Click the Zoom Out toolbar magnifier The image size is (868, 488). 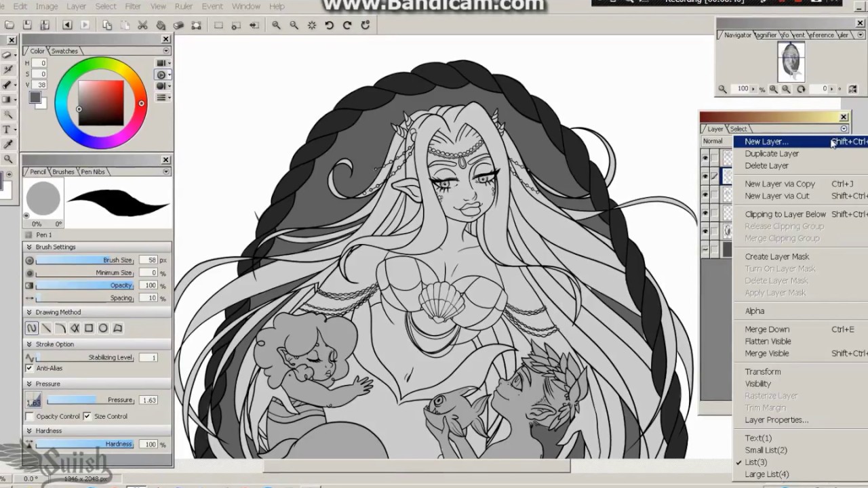(x=294, y=25)
